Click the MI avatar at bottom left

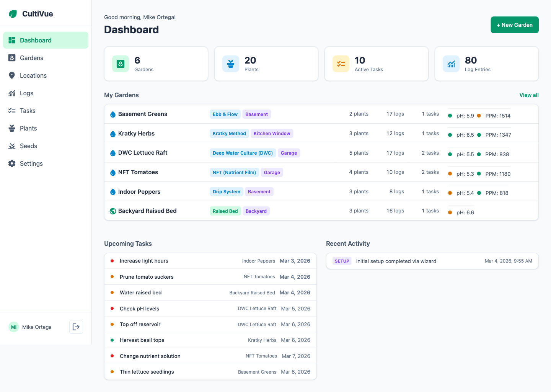[x=13, y=327]
